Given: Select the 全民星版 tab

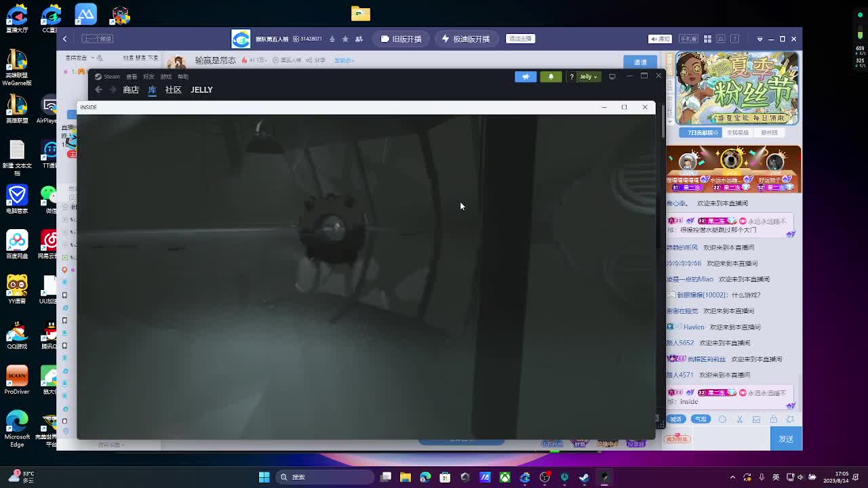Looking at the screenshot, I should tap(738, 132).
